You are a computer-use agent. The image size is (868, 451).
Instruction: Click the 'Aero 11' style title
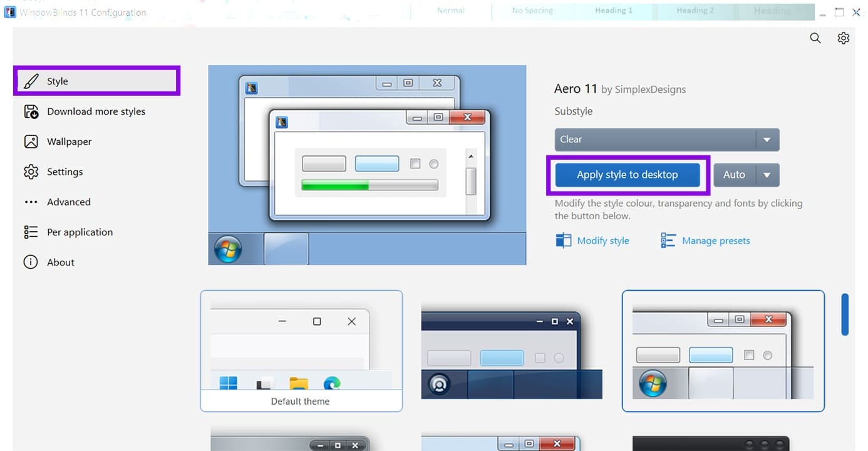pos(576,89)
